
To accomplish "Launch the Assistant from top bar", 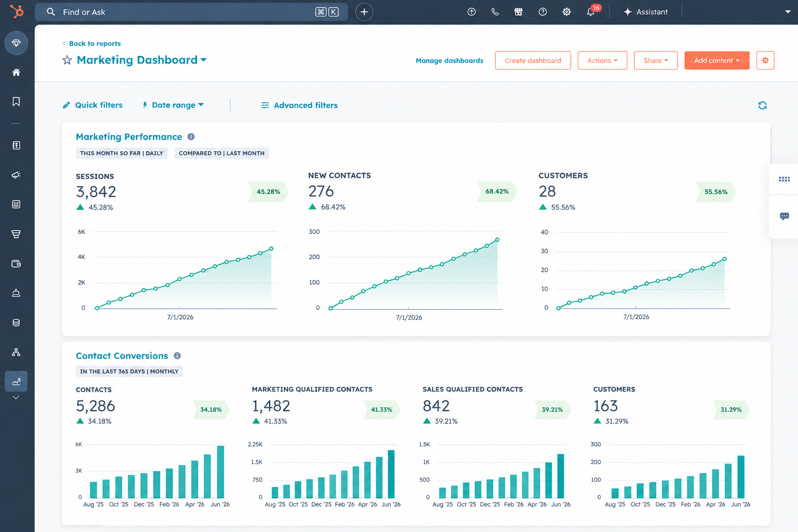I will click(645, 12).
